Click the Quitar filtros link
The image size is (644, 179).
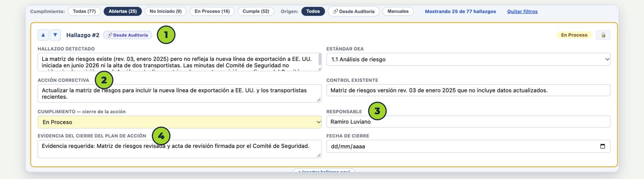[x=522, y=11]
